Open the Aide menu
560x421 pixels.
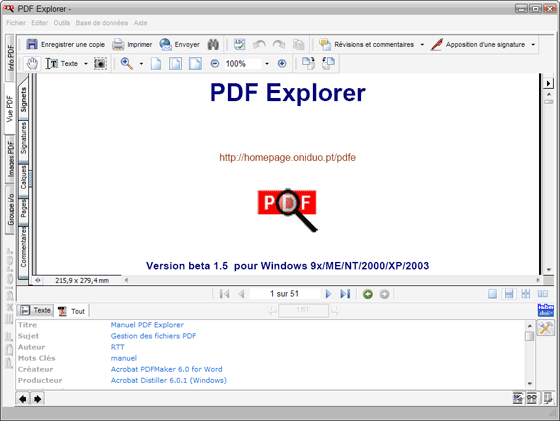click(140, 23)
